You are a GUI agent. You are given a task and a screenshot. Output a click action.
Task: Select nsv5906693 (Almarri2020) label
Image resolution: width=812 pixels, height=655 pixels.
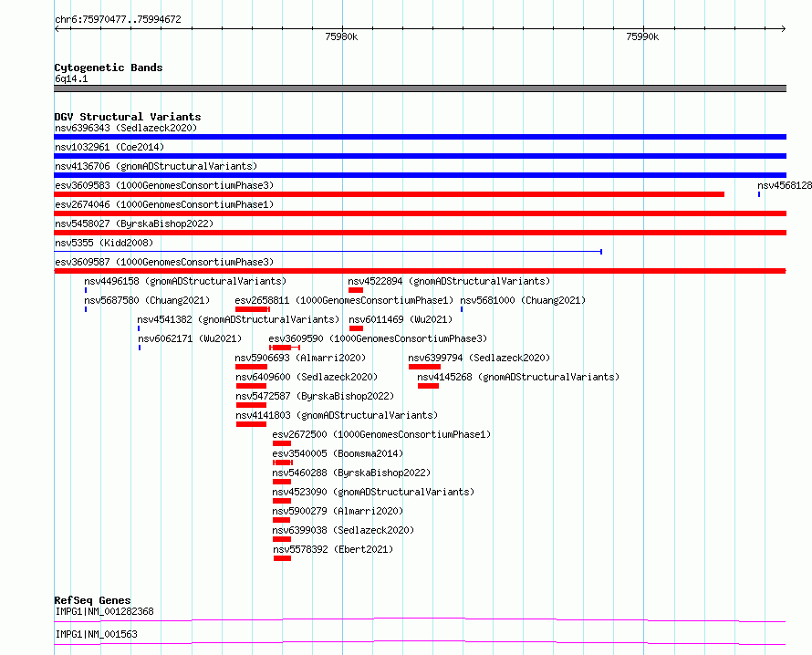pos(300,358)
